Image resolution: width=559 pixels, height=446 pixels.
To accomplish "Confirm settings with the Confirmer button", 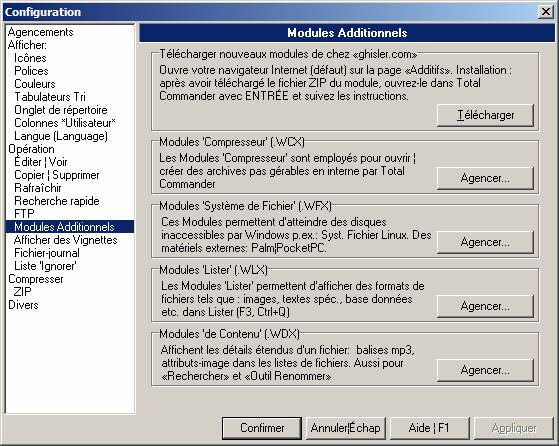I will coord(262,428).
